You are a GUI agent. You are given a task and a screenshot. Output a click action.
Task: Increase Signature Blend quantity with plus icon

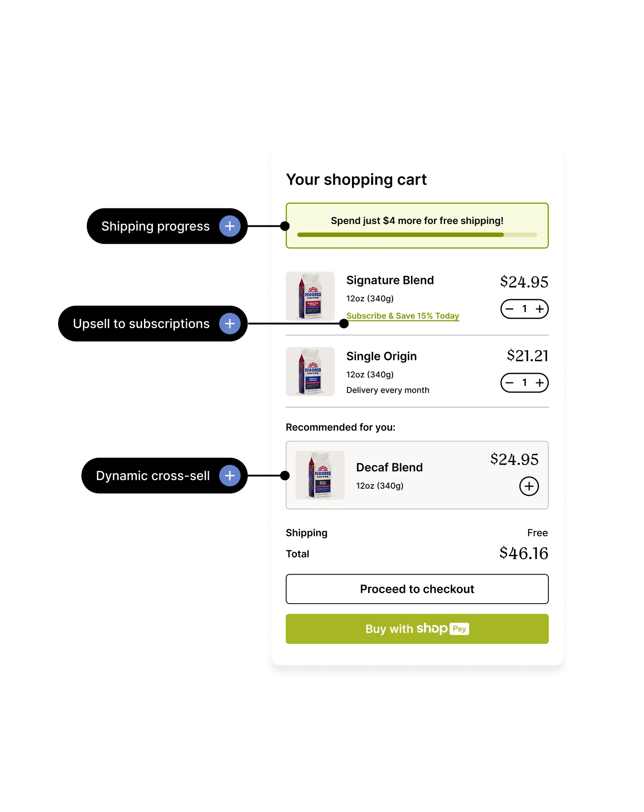coord(540,309)
